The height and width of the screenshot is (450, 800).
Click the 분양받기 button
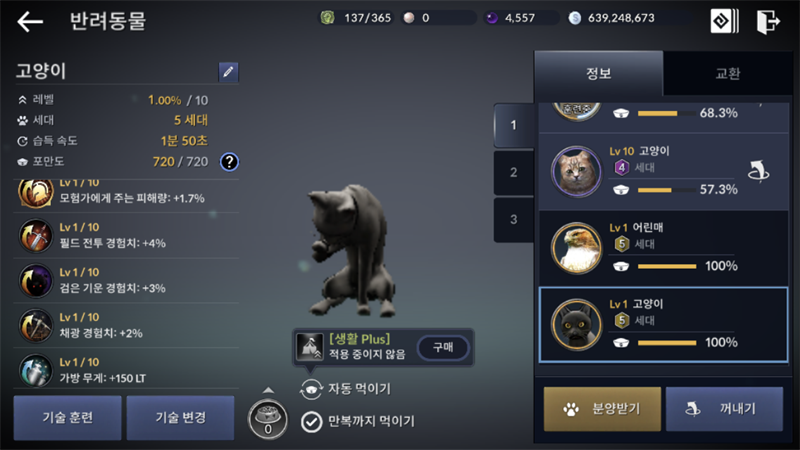602,409
